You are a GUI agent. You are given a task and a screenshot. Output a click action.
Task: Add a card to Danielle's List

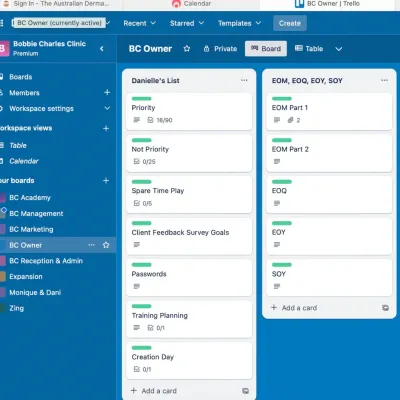[154, 391]
